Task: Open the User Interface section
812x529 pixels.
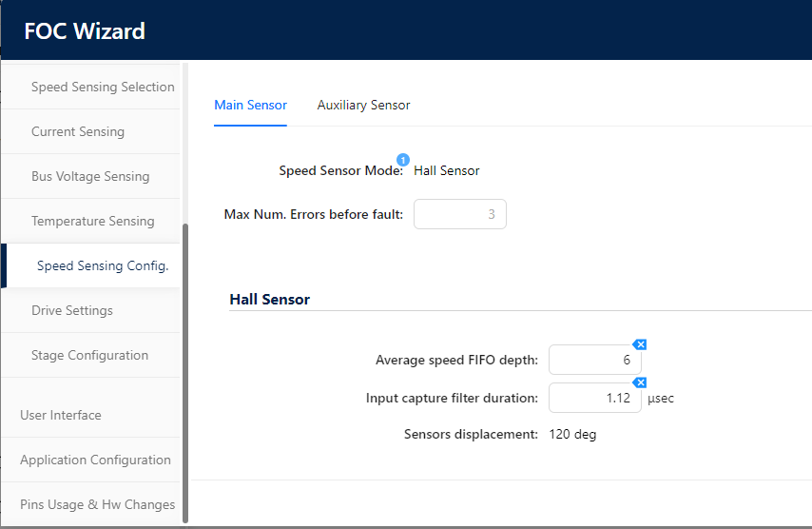Action: pyautogui.click(x=61, y=415)
